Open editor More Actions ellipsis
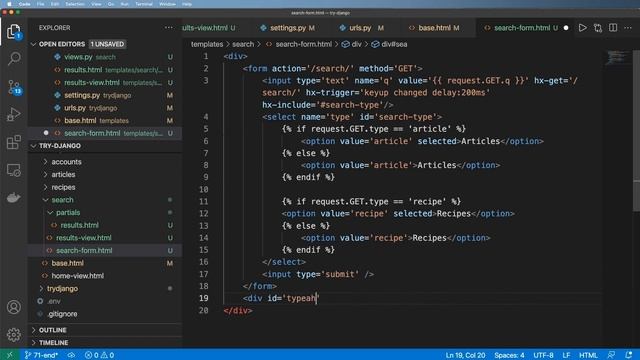This screenshot has width=640, height=360. pyautogui.click(x=628, y=28)
